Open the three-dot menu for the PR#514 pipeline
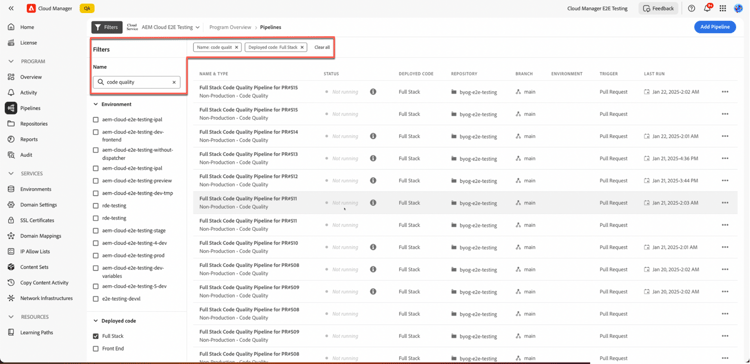This screenshot has height=364, width=750. click(725, 136)
